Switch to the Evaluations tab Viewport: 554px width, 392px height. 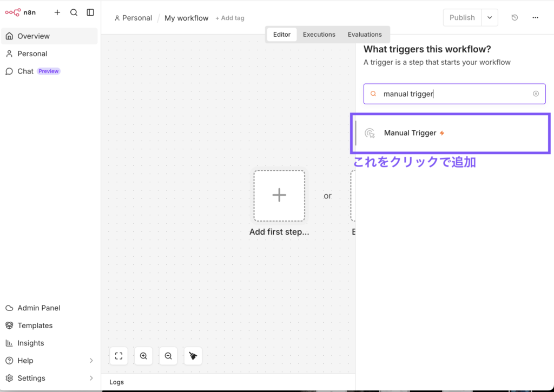point(365,34)
